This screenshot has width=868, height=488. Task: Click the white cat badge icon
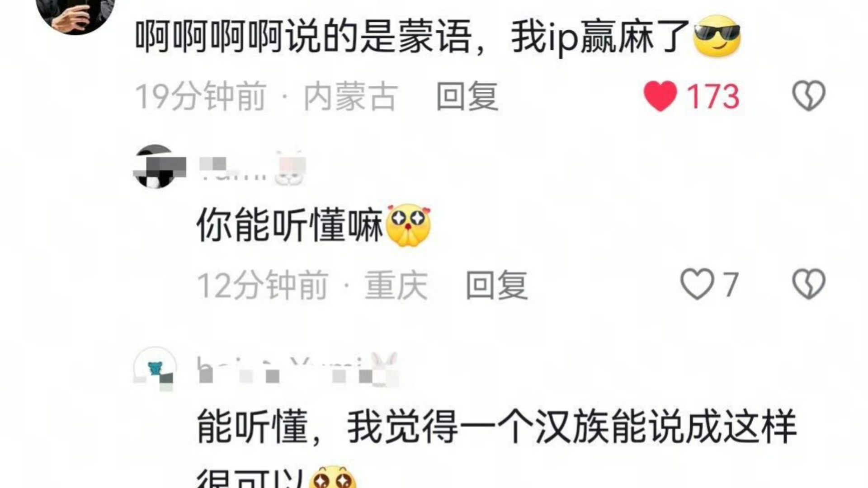(x=291, y=167)
